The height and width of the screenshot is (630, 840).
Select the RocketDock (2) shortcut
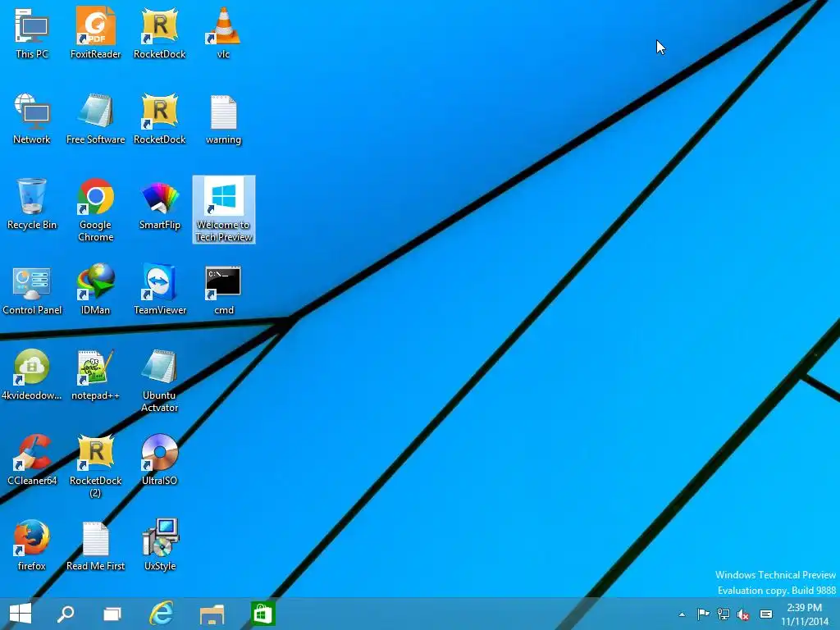[x=95, y=466]
